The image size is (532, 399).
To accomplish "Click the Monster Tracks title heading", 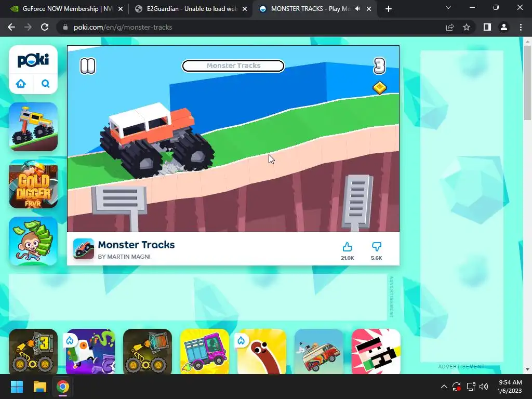I will pos(137,245).
